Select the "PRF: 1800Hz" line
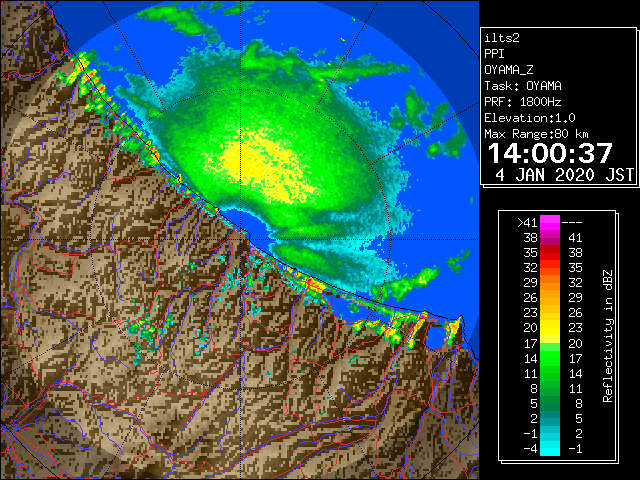Viewport: 640px width, 480px height. (x=523, y=102)
